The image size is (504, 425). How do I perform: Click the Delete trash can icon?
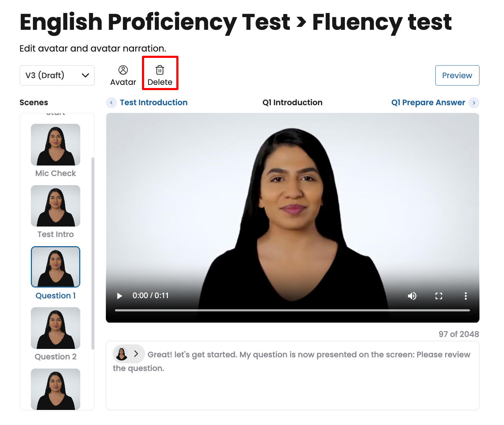160,70
